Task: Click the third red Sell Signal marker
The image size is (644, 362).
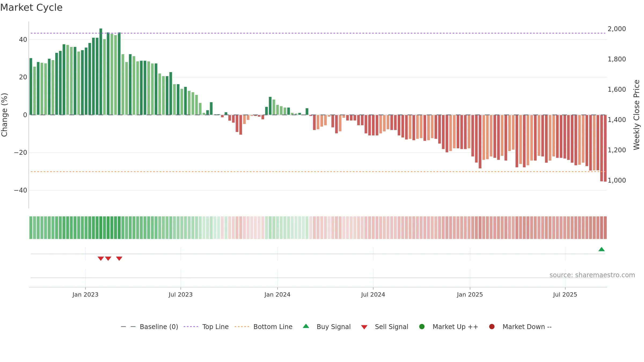Action: pos(119,258)
